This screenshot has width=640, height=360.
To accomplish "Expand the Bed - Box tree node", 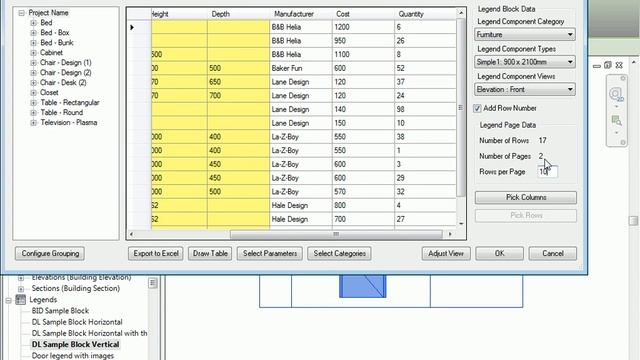I will click(x=33, y=33).
